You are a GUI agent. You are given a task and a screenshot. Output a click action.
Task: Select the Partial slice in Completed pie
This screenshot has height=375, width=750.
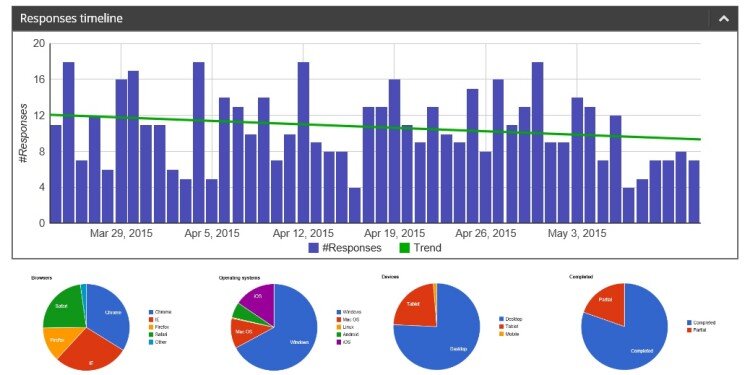pyautogui.click(x=606, y=301)
